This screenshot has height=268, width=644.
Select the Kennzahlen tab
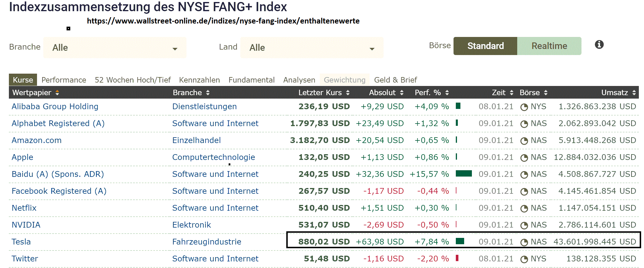(199, 80)
